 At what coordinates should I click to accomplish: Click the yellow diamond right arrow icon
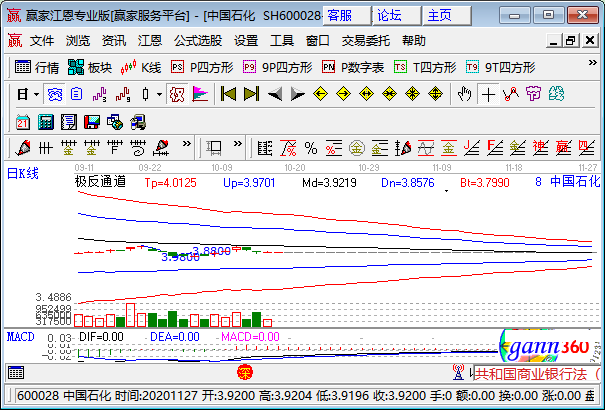(x=343, y=94)
